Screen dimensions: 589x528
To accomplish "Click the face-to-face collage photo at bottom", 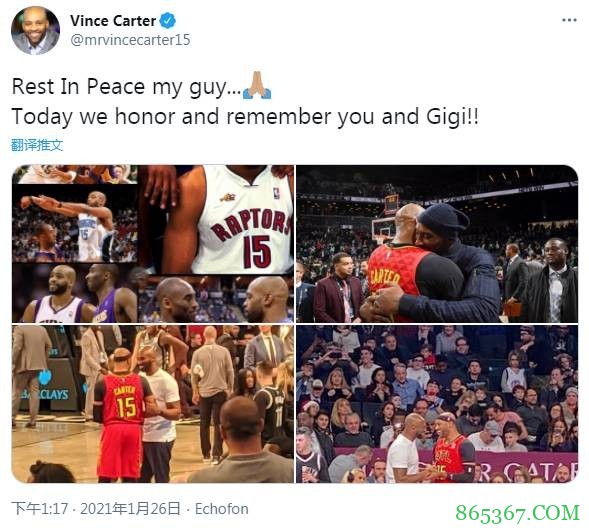I will 216,299.
